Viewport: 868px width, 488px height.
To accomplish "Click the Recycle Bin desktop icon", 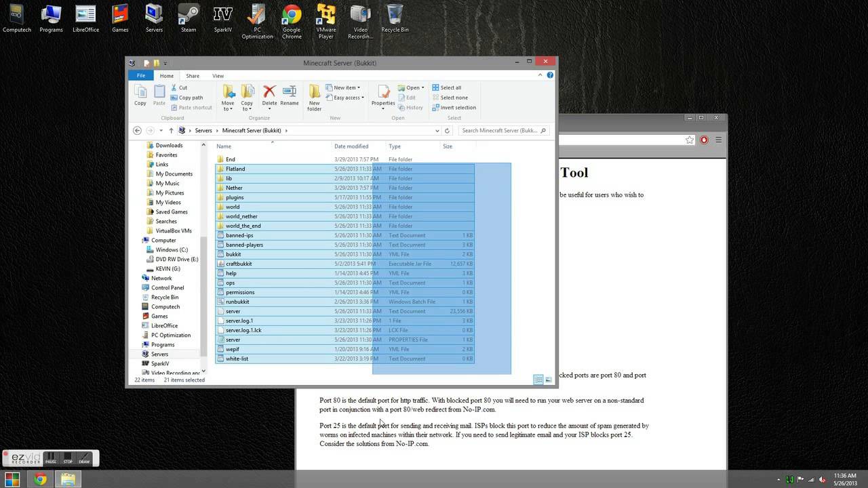I will (395, 18).
